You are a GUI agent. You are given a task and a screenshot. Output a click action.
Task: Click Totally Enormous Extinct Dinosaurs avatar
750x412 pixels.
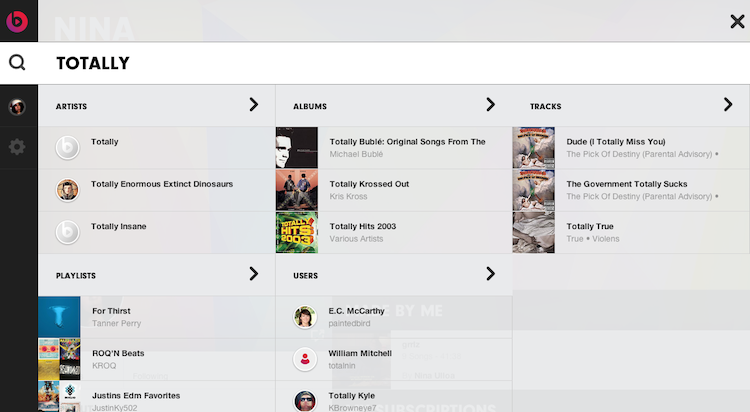[x=67, y=190]
